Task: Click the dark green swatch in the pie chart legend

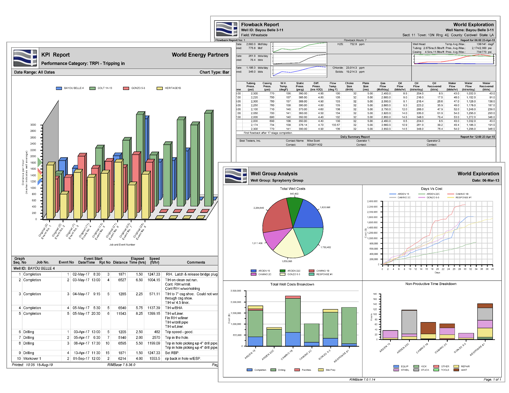Action: tap(283, 271)
